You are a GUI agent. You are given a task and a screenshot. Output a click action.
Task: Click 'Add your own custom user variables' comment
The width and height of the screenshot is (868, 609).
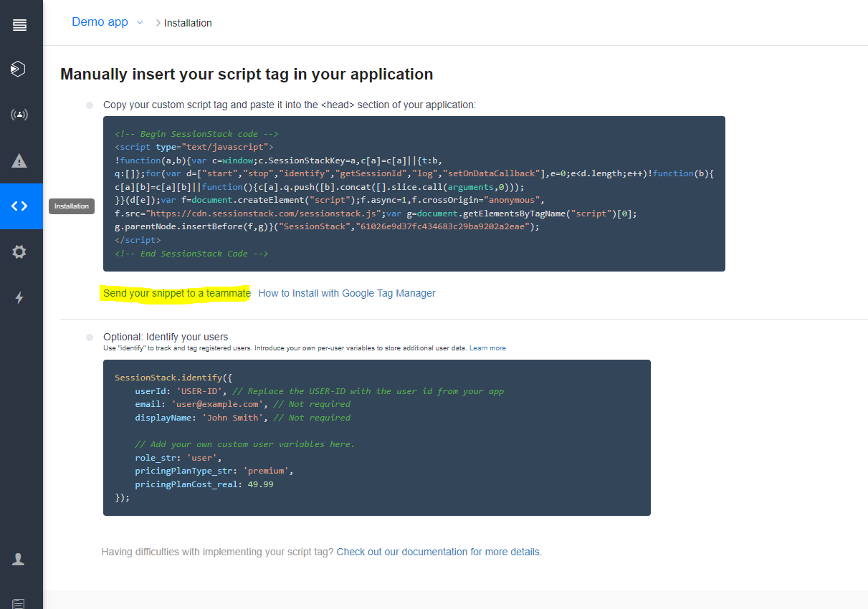[x=244, y=444]
